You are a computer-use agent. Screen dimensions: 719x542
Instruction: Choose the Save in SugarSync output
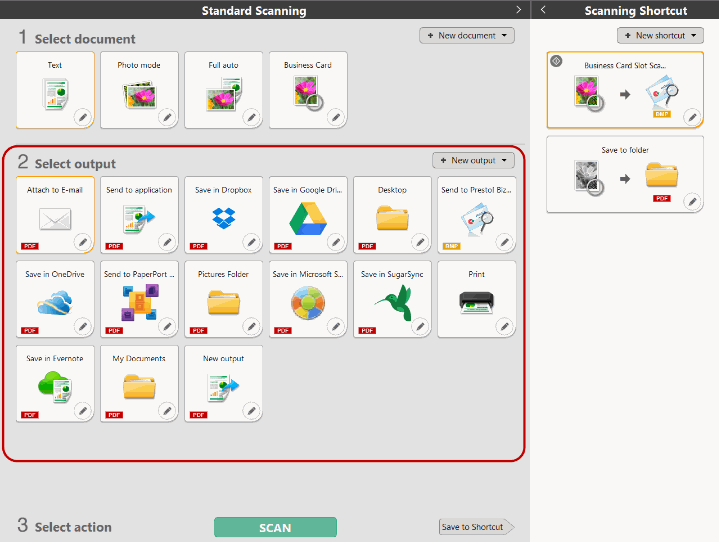click(x=391, y=298)
